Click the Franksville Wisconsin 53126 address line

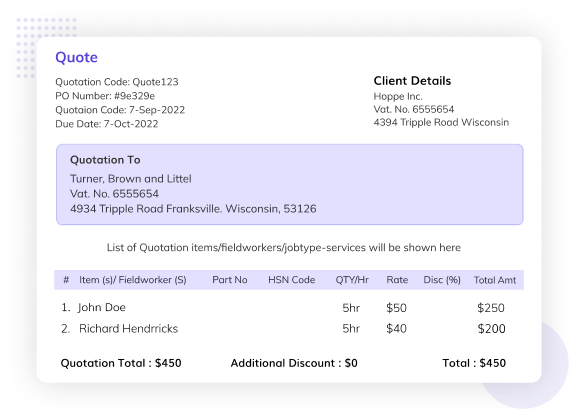(x=193, y=209)
